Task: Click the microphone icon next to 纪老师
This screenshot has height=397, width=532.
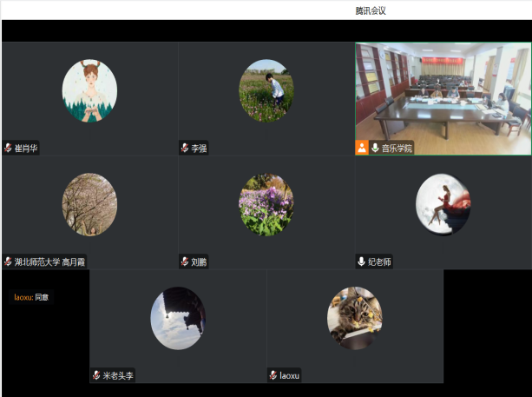Action: 361,261
